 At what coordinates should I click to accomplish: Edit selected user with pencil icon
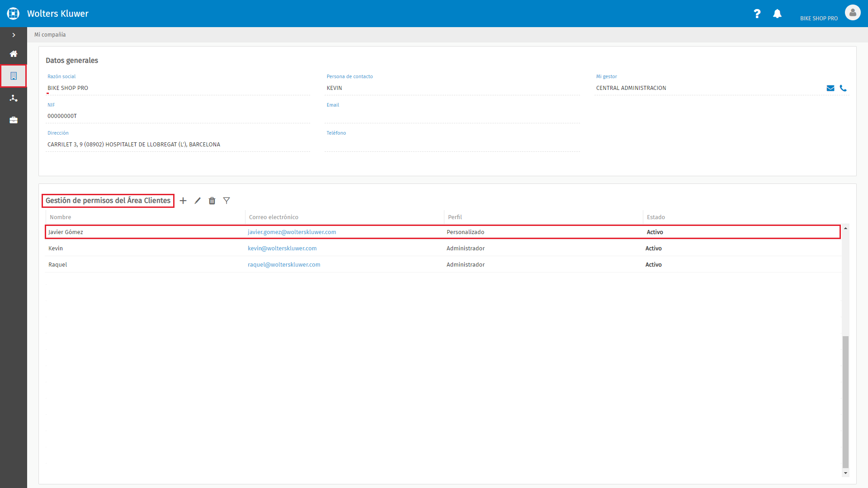point(198,201)
